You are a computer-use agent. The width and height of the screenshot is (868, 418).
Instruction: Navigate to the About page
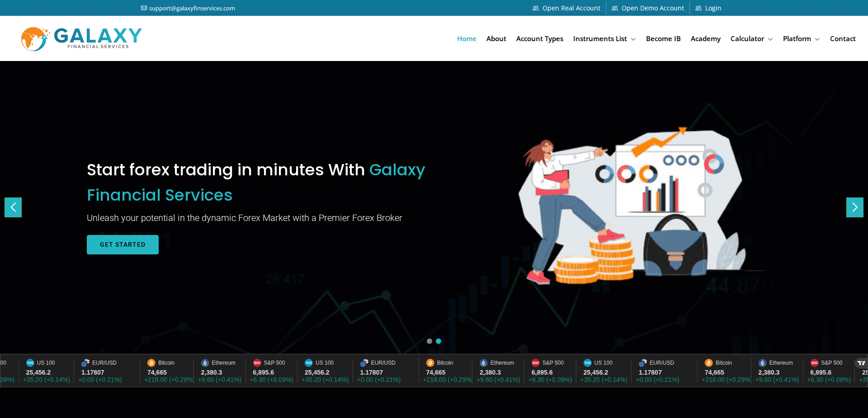click(496, 39)
